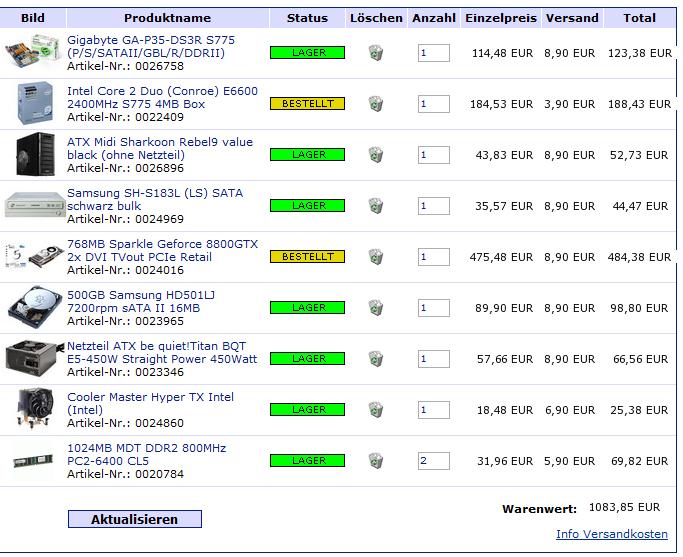Click unit price 114,48 EUR

[503, 53]
